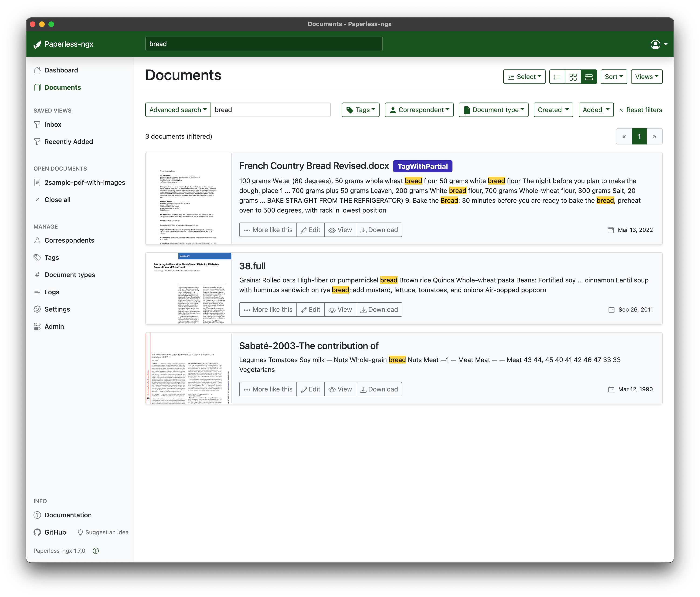Image resolution: width=700 pixels, height=597 pixels.
Task: Click the TagWithPartial purple tag badge
Action: [x=422, y=166]
